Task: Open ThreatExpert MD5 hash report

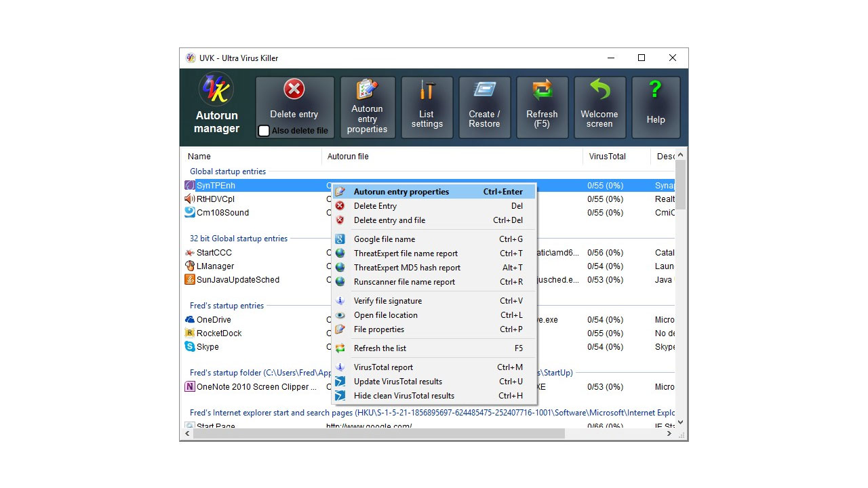Action: point(434,268)
